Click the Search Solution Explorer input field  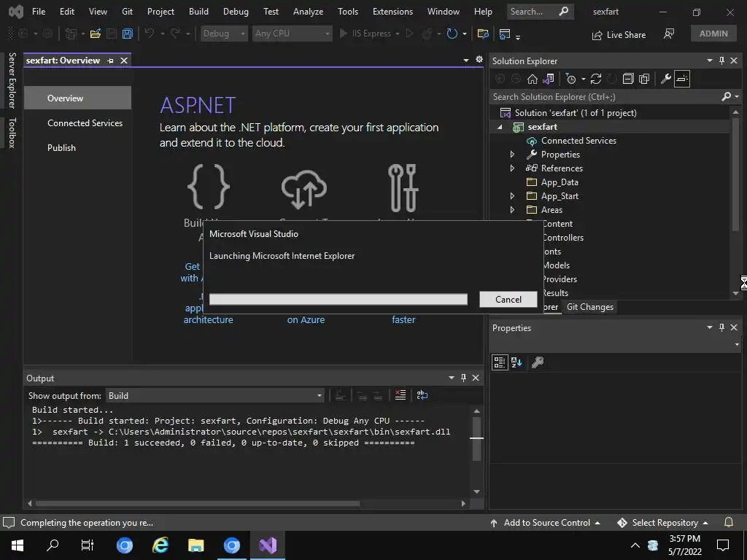point(605,97)
